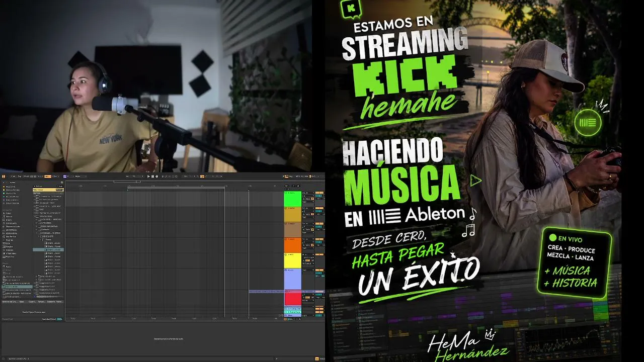
Task: Select the tan brown track header
Action: coord(293,230)
